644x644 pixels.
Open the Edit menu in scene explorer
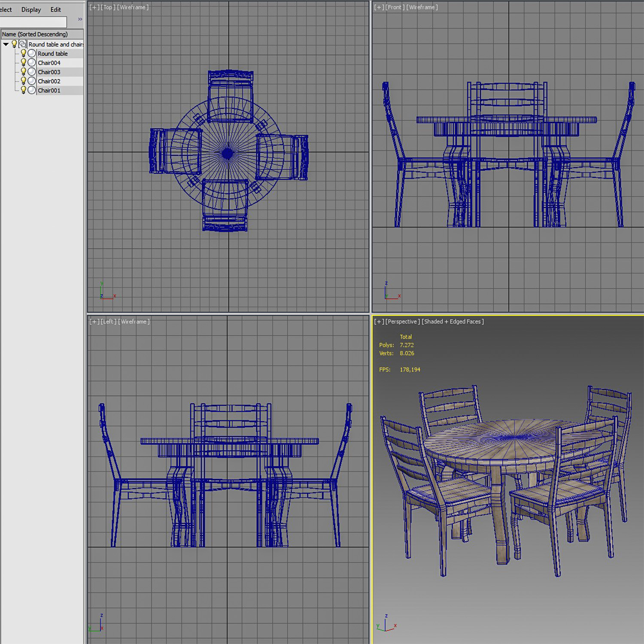pos(56,9)
